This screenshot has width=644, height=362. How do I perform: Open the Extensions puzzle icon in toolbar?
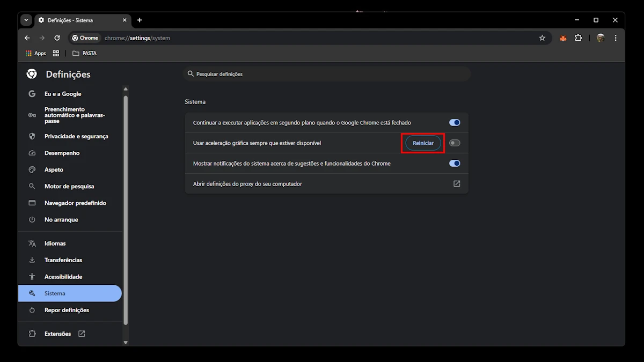[578, 38]
